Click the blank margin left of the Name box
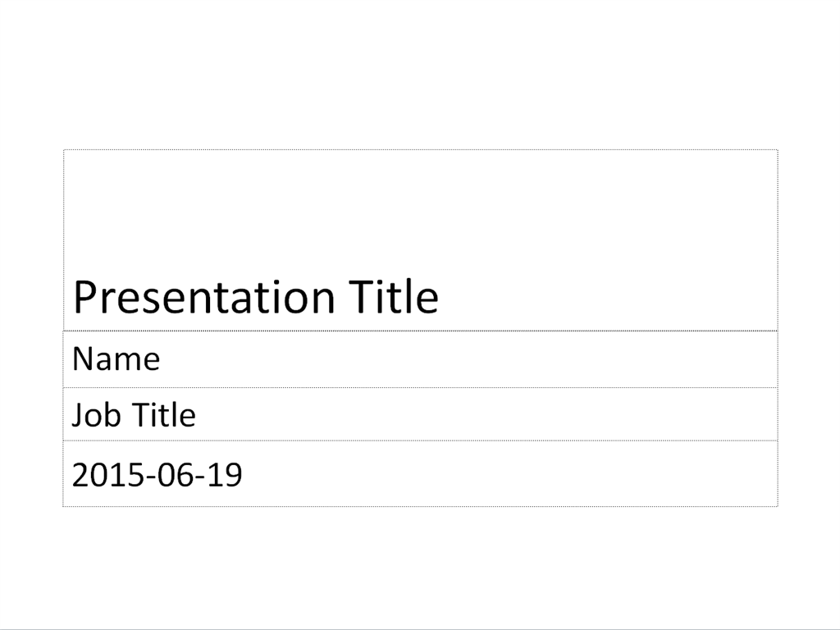 pos(31,358)
